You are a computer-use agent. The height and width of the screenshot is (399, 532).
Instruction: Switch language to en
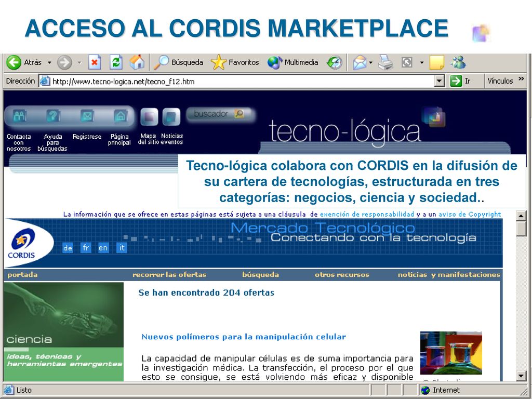(x=103, y=248)
